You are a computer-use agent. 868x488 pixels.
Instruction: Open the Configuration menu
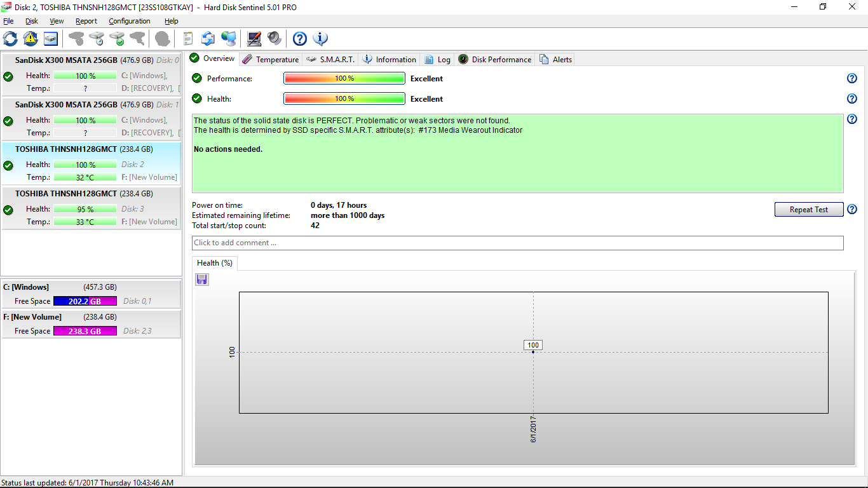point(130,21)
